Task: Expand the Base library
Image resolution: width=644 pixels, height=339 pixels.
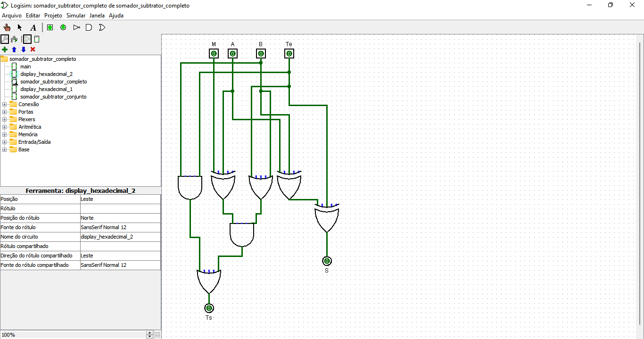Action: click(5, 149)
